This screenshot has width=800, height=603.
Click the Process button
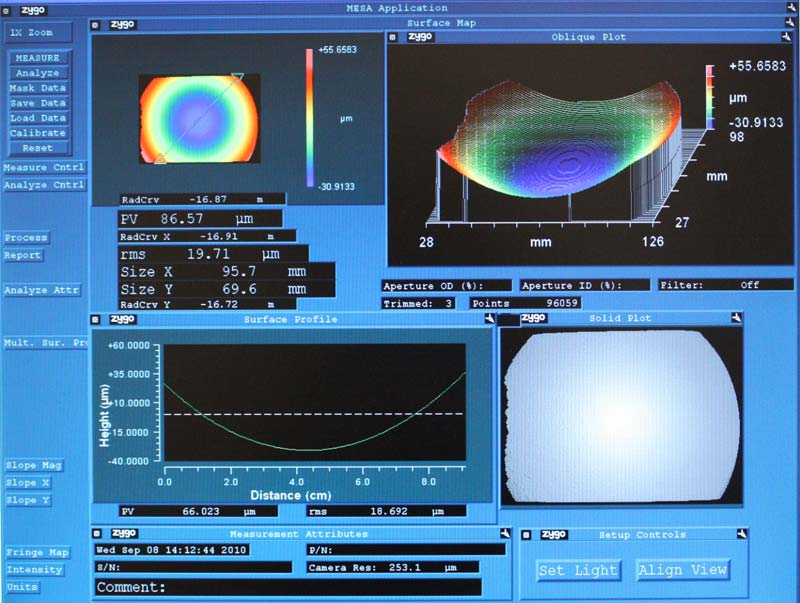coord(26,238)
